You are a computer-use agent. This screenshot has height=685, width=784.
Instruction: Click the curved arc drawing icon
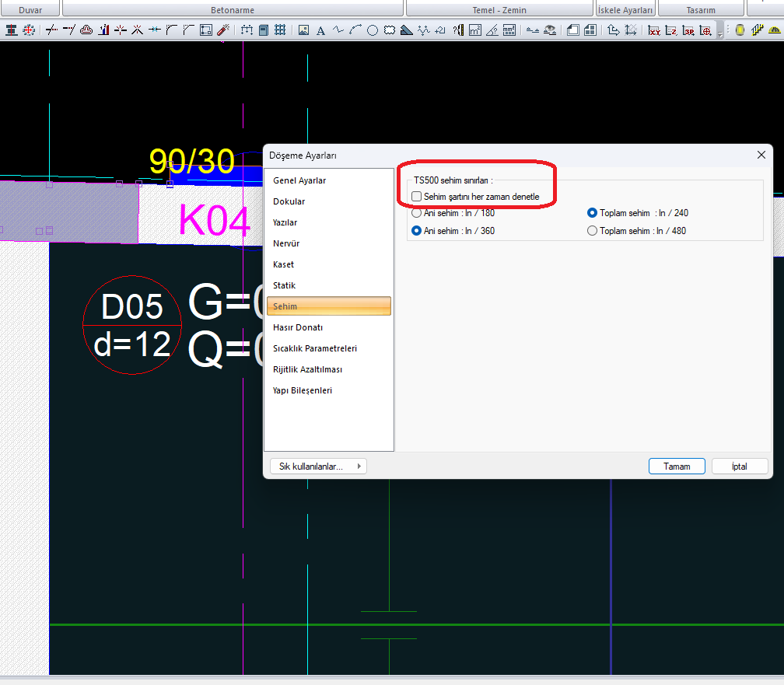tap(355, 30)
